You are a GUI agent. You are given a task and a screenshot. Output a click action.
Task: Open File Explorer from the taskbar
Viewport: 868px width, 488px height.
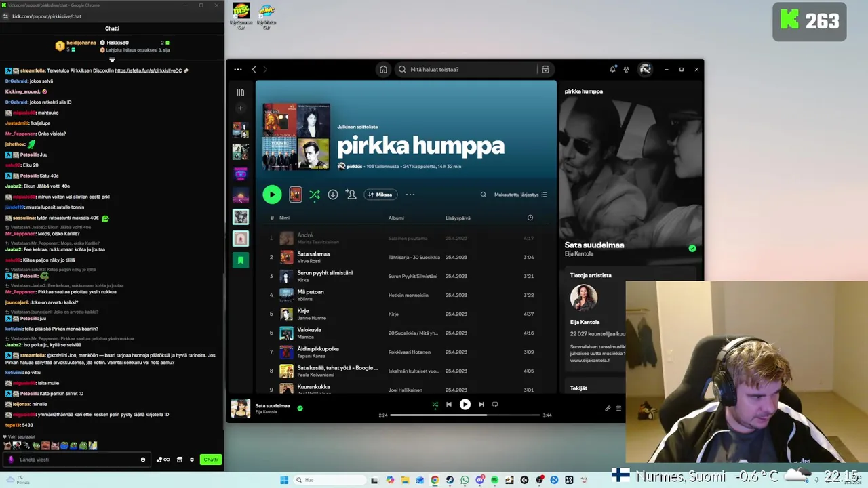pos(405,480)
